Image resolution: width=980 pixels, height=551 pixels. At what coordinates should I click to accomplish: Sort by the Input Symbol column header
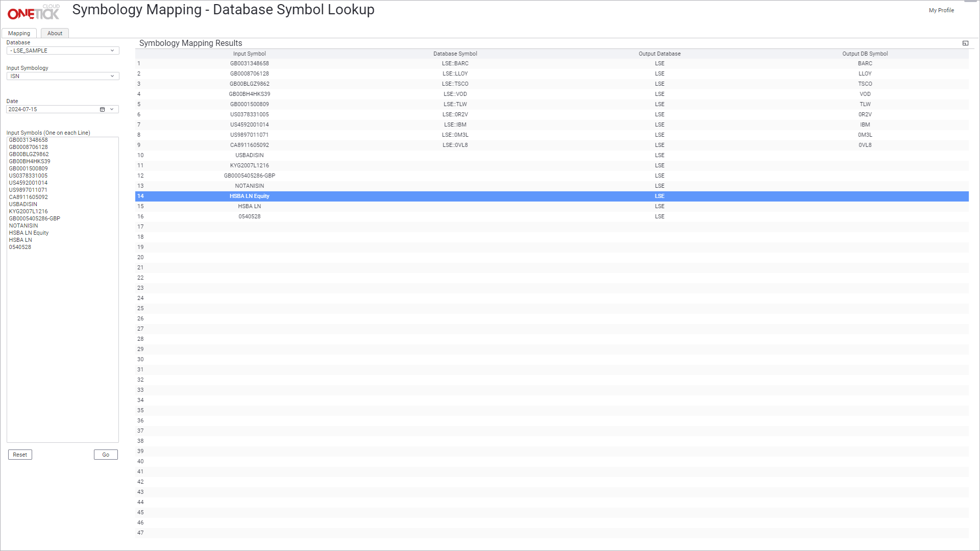[249, 54]
